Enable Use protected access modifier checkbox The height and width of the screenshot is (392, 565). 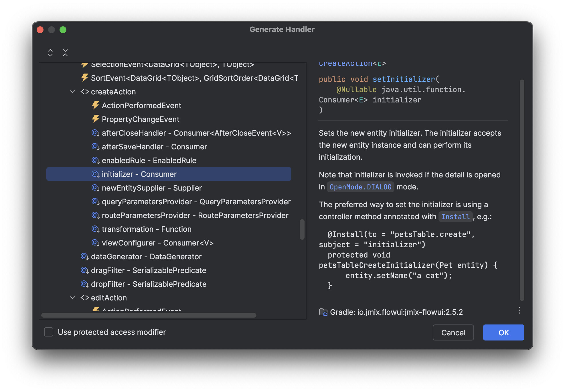click(x=49, y=332)
